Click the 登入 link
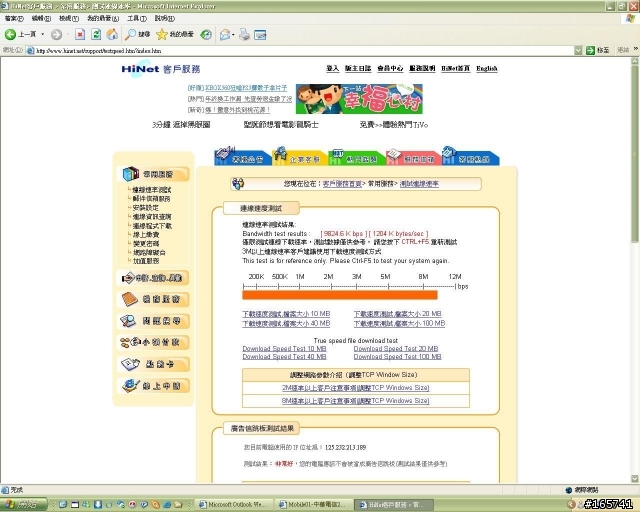Viewport: 640px width, 512px height. point(333,69)
